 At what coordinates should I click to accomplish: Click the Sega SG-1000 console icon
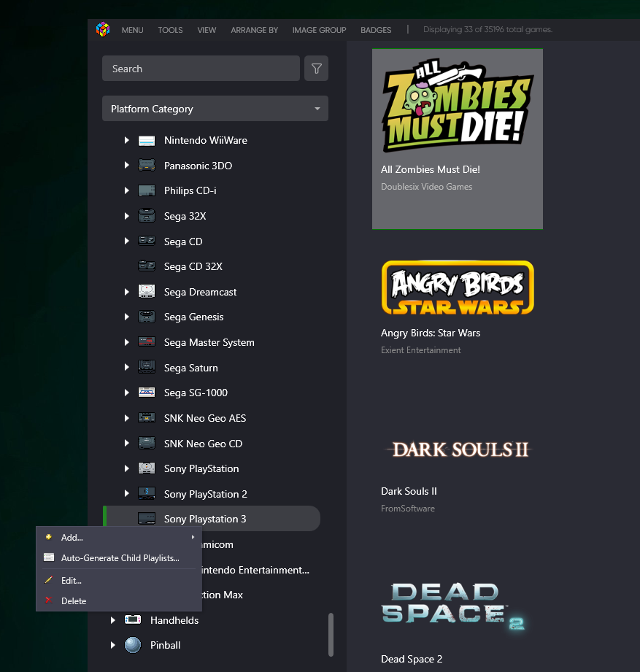[x=147, y=392]
